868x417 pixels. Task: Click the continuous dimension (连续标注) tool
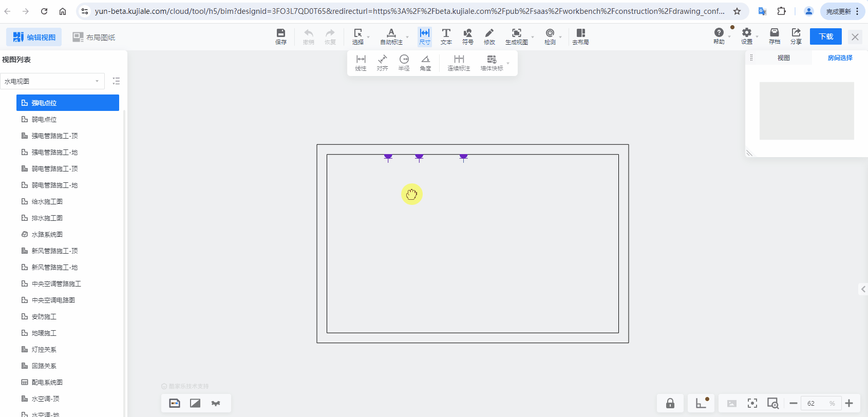click(459, 63)
